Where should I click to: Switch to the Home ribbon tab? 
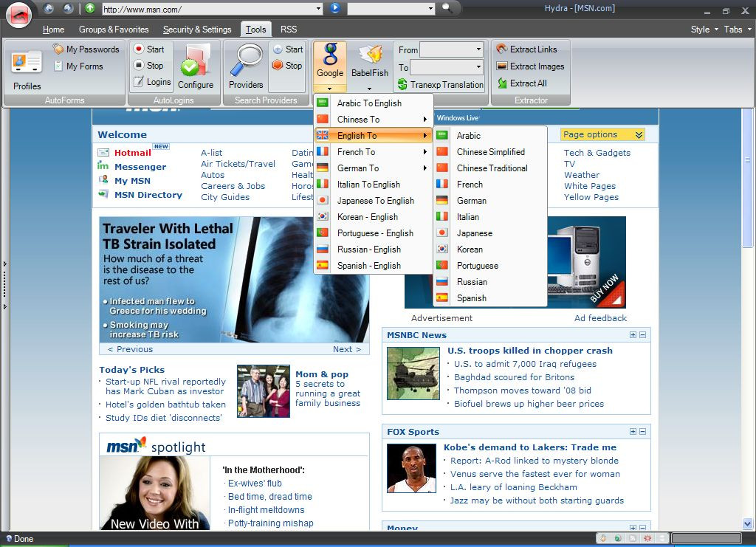coord(53,30)
